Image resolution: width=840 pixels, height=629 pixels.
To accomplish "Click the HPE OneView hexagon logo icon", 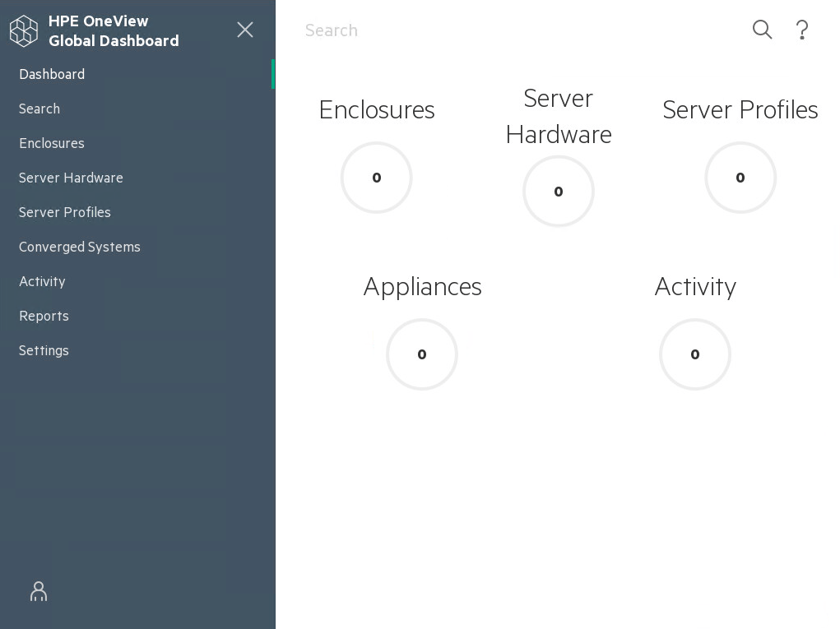I will coord(24,30).
